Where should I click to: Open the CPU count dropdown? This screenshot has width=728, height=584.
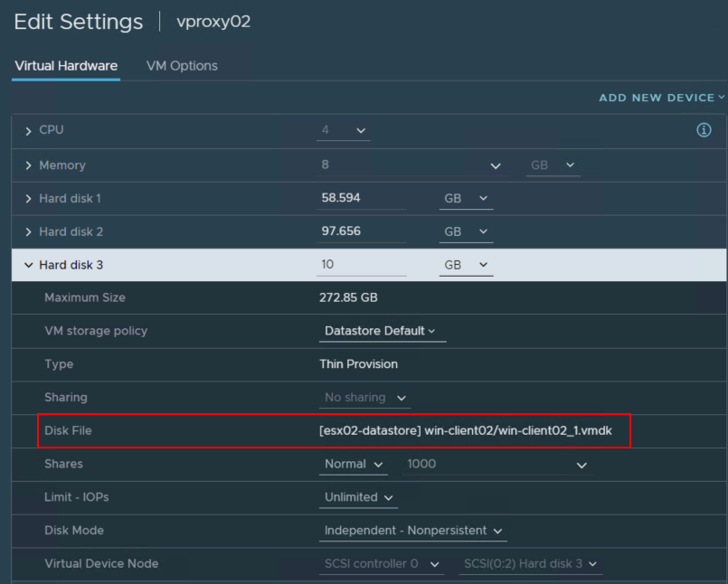344,131
